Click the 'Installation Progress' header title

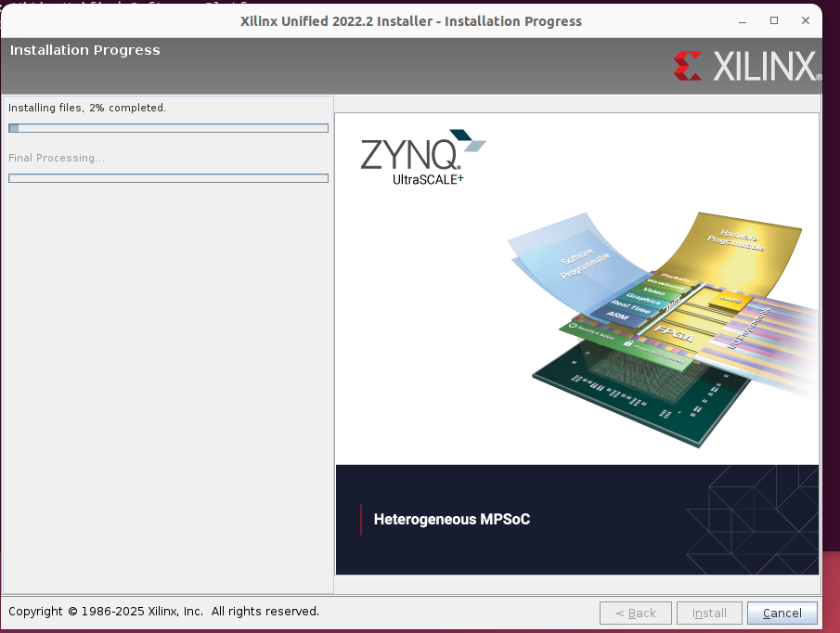[85, 50]
